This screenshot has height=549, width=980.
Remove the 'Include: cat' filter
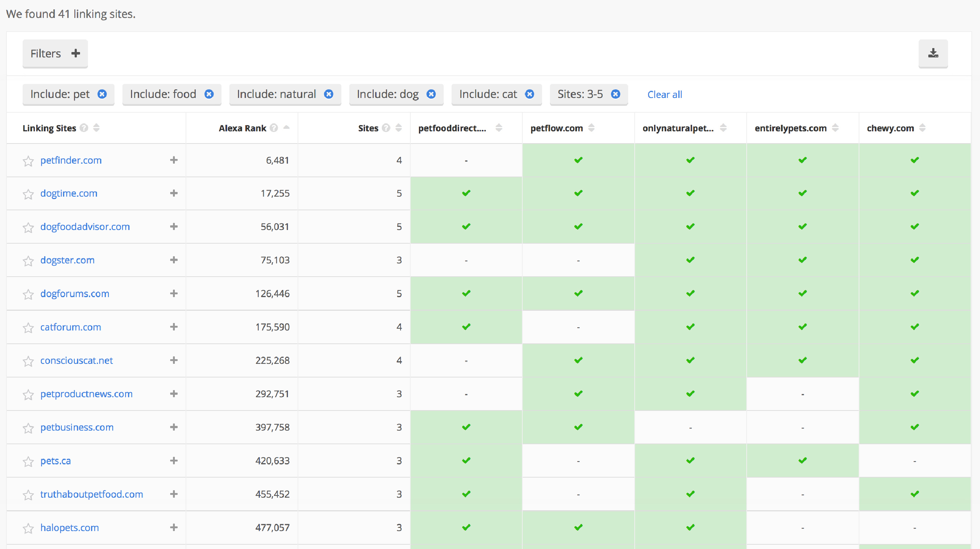click(x=529, y=94)
